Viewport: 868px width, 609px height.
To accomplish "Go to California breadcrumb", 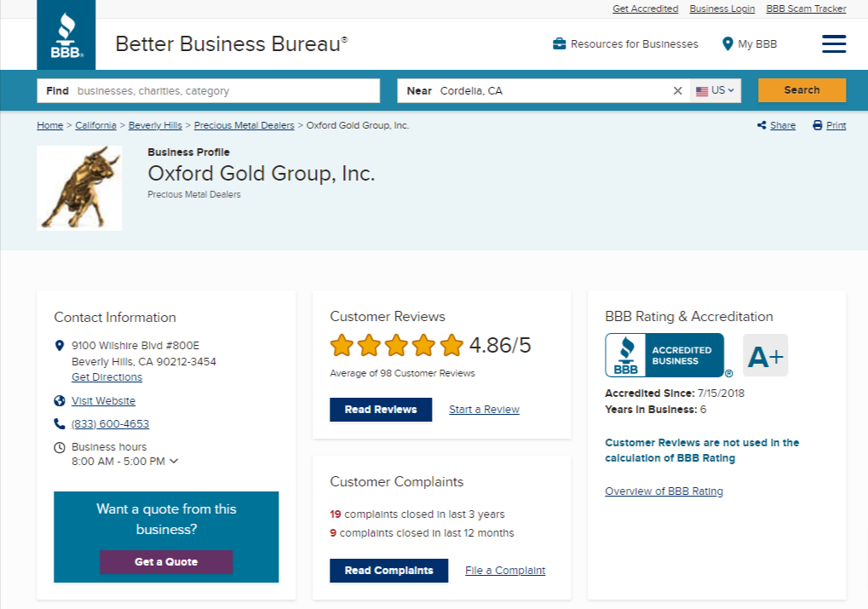I will (95, 126).
